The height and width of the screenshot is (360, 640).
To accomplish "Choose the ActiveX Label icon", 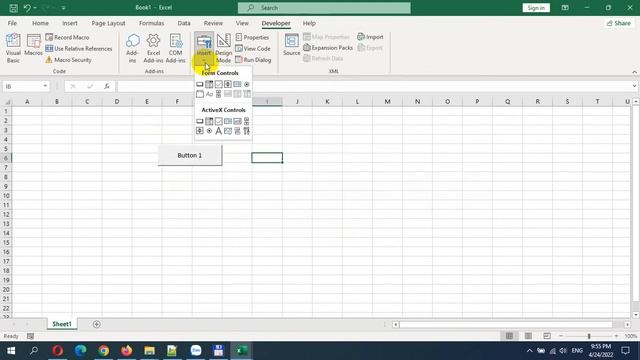I will 218,131.
